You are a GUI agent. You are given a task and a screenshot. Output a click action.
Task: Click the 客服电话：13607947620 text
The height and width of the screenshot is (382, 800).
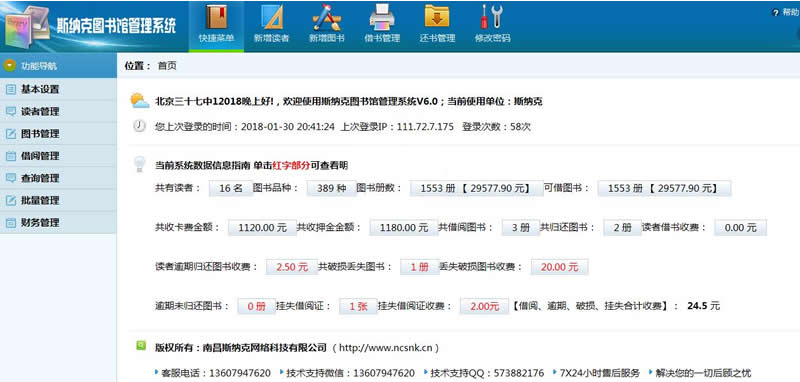tap(216, 373)
